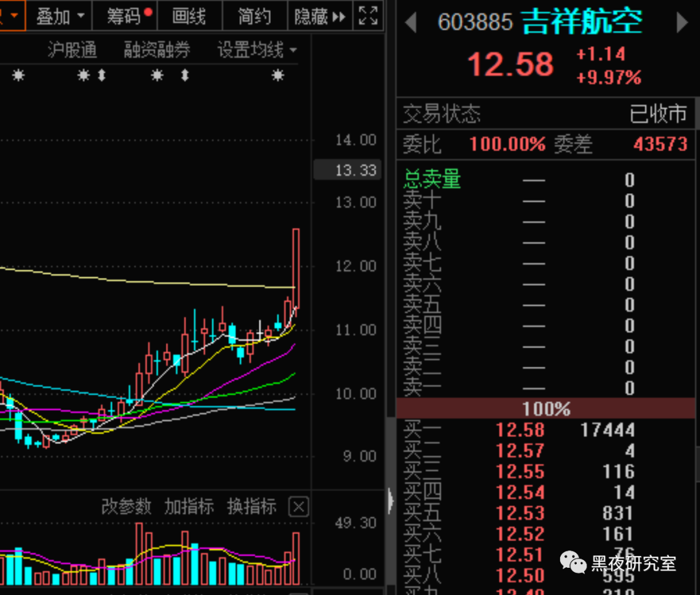Click the 总卖量 label
Image resolution: width=700 pixels, height=595 pixels.
[432, 180]
